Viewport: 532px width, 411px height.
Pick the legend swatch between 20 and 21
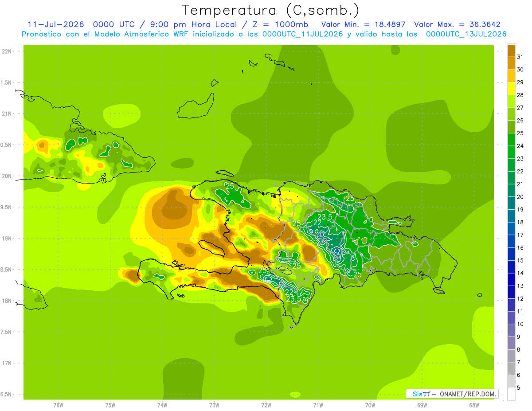click(x=511, y=190)
